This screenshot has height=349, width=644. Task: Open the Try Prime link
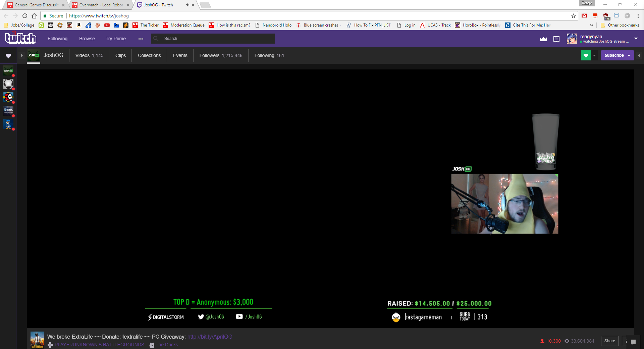coord(116,39)
